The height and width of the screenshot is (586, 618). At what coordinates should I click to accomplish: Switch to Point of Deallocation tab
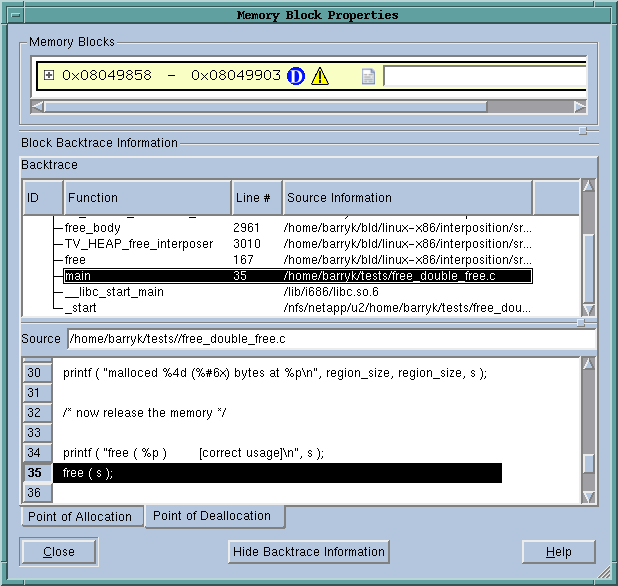[x=212, y=516]
